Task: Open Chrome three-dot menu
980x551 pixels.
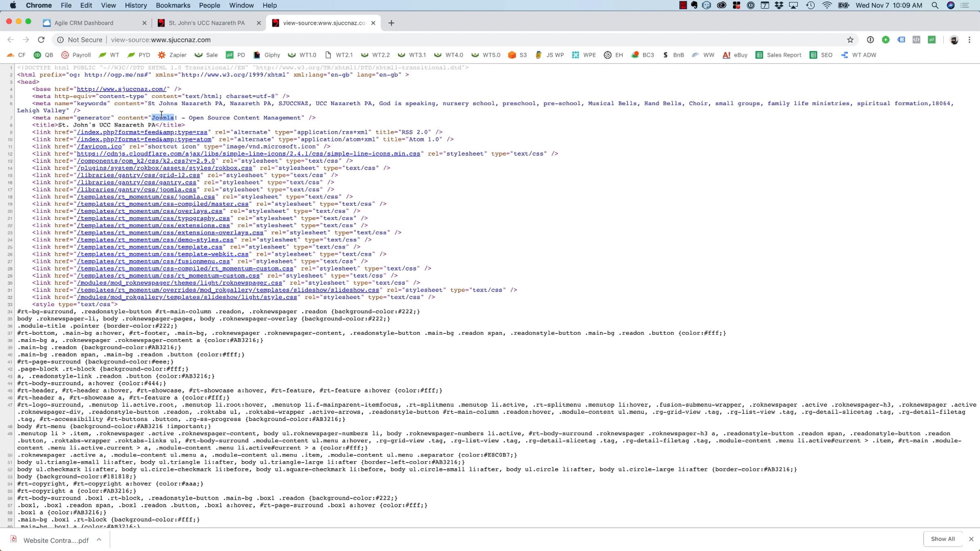Action: point(969,40)
